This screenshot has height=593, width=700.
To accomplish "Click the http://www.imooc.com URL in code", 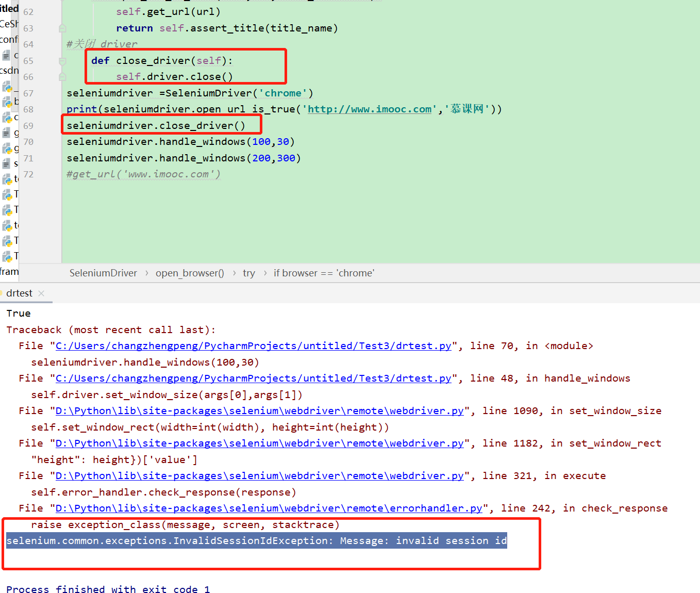I will (x=370, y=109).
